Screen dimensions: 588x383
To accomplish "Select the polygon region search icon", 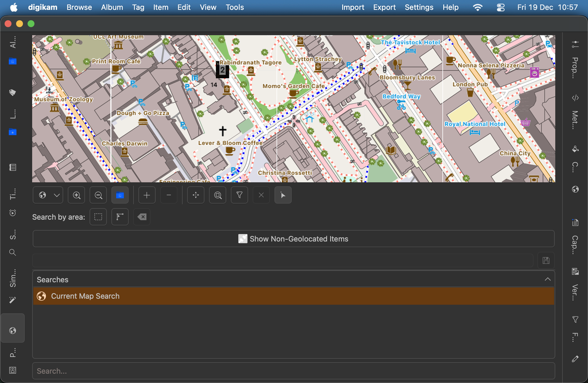I will (x=120, y=217).
